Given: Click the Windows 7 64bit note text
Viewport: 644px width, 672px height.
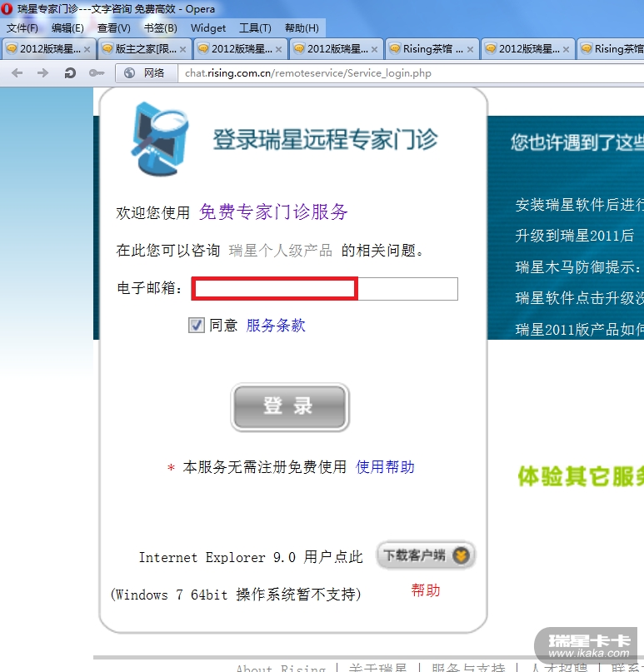Looking at the screenshot, I should point(236,595).
